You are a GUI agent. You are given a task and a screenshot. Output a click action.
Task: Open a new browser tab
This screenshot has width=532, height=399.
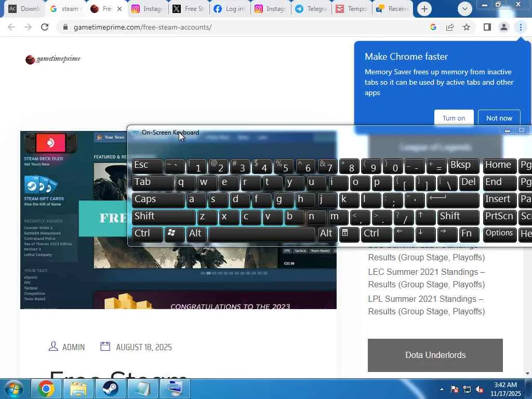[424, 9]
